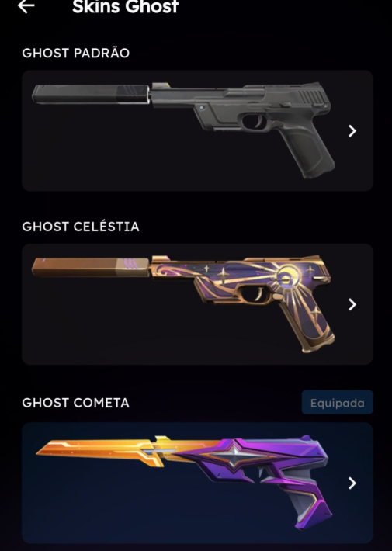Tap the GHOST COMETA heading
Screen dimensions: 392x551
click(75, 403)
